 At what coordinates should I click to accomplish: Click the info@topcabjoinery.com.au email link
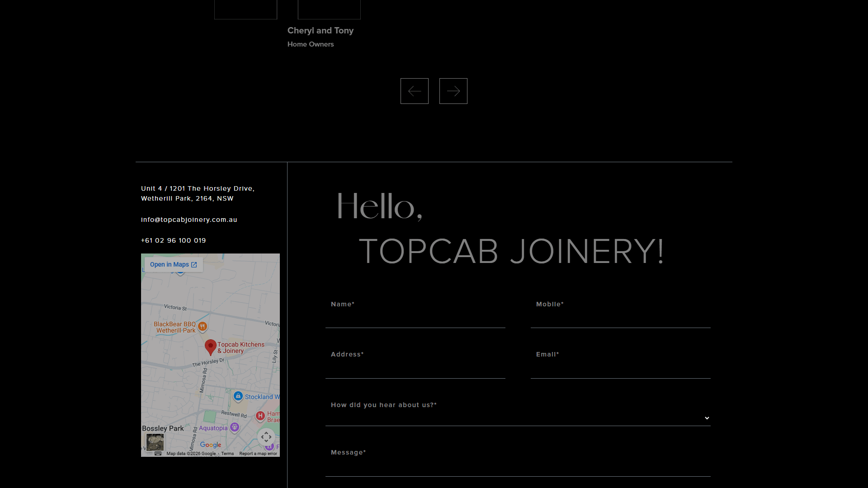(189, 220)
